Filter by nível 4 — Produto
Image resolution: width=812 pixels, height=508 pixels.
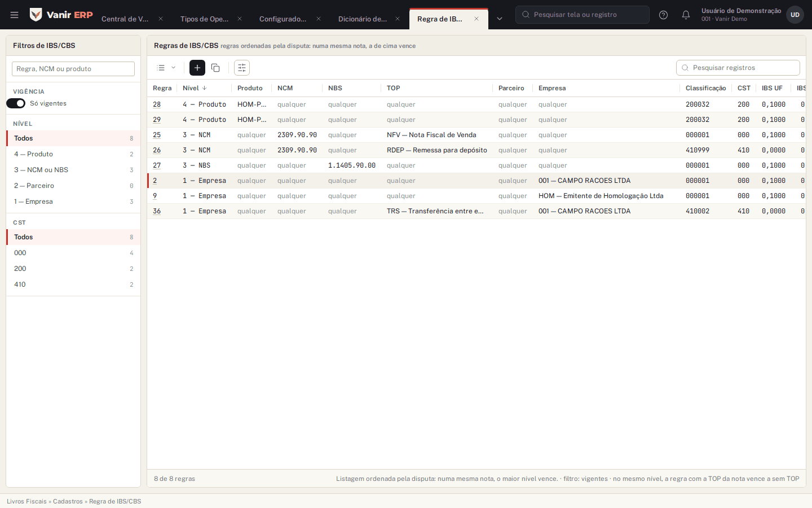(x=73, y=154)
